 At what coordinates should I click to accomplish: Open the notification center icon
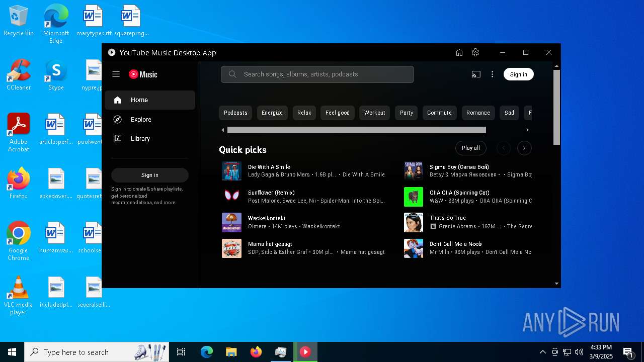coord(628,352)
